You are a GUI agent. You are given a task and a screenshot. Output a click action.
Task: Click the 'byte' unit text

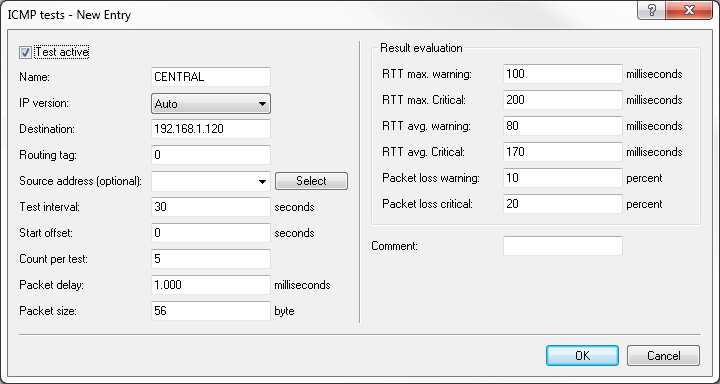[284, 311]
